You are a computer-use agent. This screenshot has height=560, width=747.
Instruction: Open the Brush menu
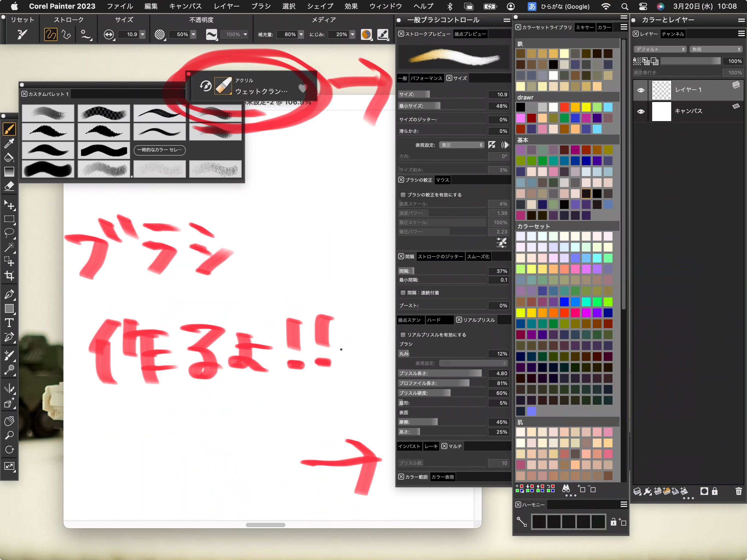[261, 6]
